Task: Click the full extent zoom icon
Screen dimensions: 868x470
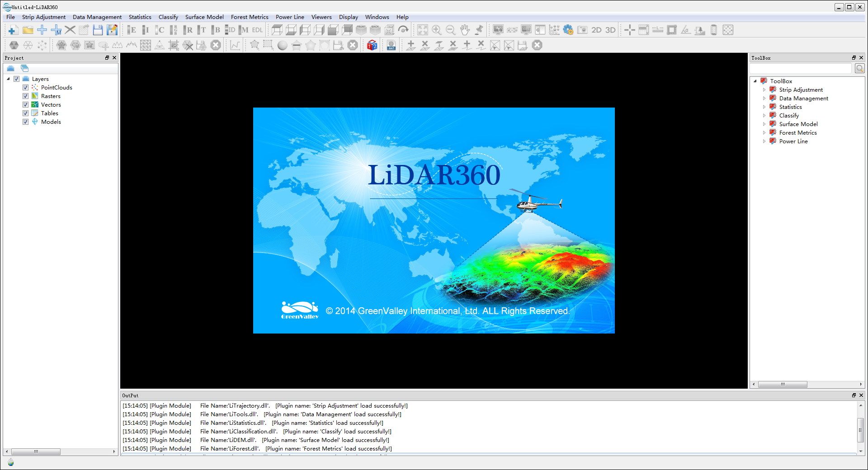Action: click(423, 30)
